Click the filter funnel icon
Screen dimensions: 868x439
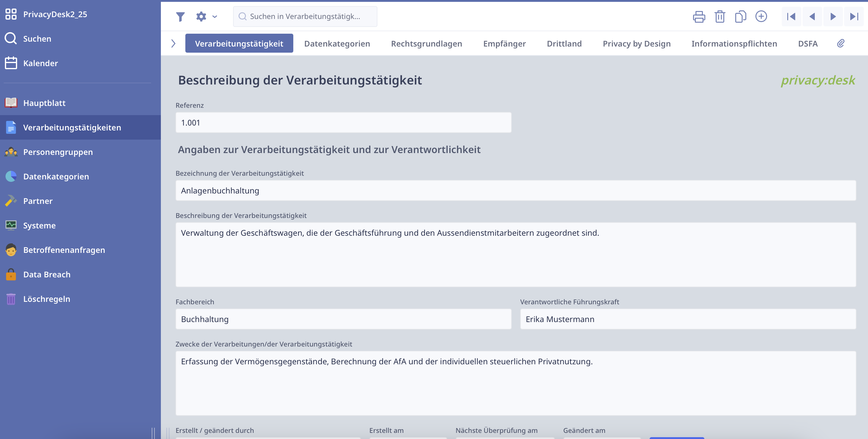pos(180,17)
